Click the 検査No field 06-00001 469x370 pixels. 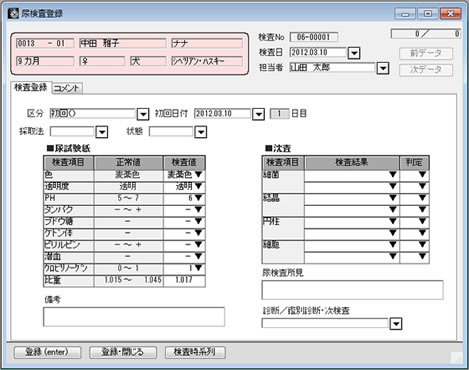[x=313, y=37]
